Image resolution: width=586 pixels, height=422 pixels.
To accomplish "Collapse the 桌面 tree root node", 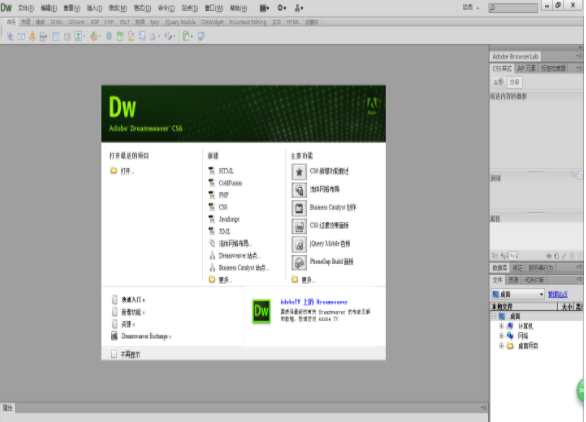I will click(494, 316).
